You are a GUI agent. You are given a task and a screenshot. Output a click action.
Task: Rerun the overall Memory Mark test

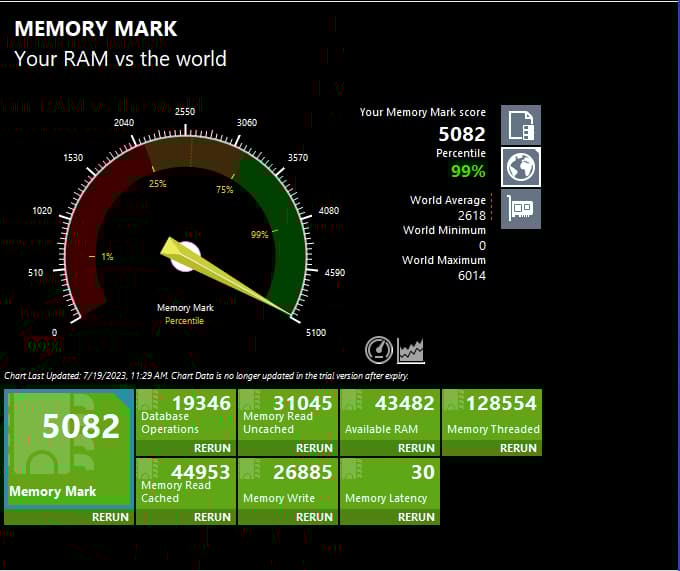110,517
